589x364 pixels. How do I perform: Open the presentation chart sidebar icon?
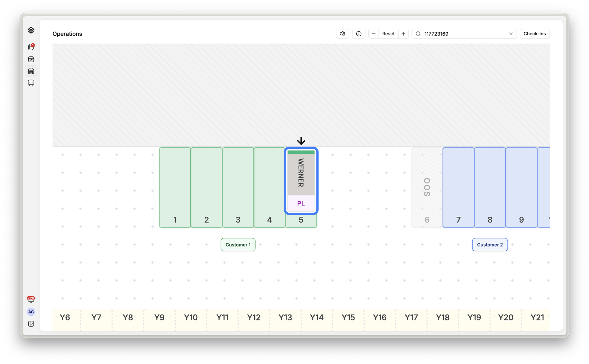(31, 83)
